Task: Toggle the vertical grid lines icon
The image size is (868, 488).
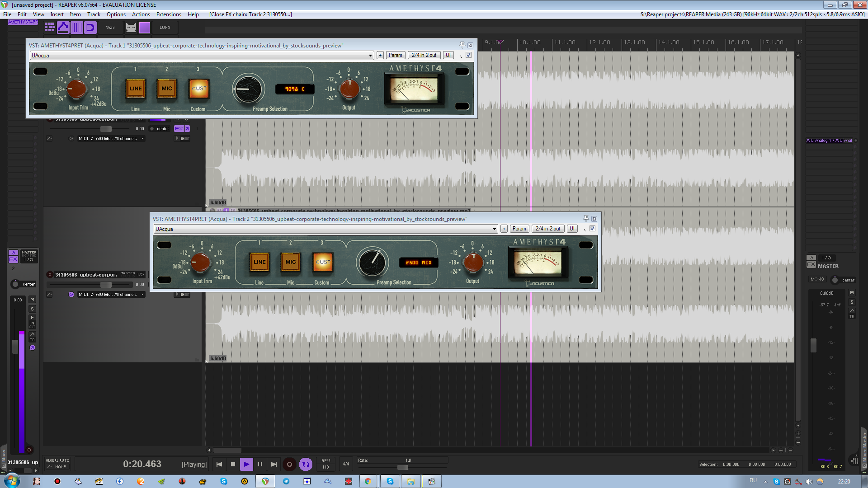Action: coord(77,28)
